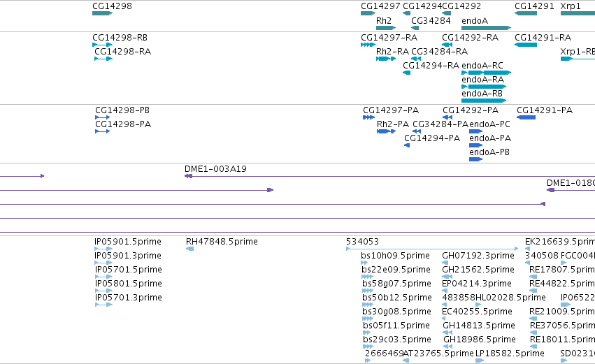The image size is (595, 364).
Task: Click the 534053 long feature line
Action: tap(432, 249)
